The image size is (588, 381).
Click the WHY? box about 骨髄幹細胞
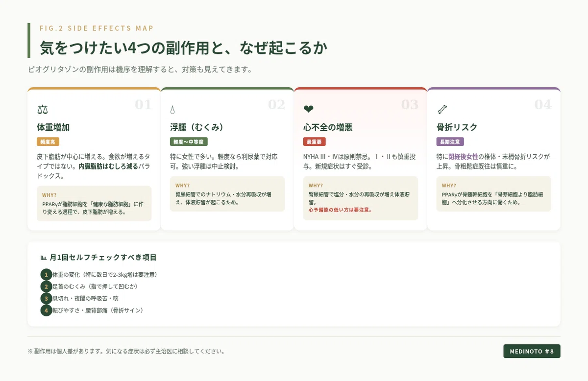(x=494, y=194)
